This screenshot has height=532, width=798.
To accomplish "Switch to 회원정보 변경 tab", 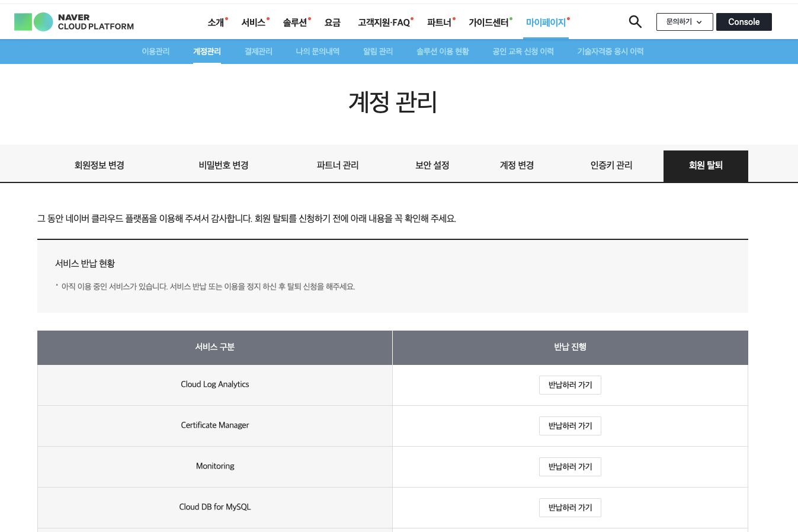I will click(x=99, y=165).
